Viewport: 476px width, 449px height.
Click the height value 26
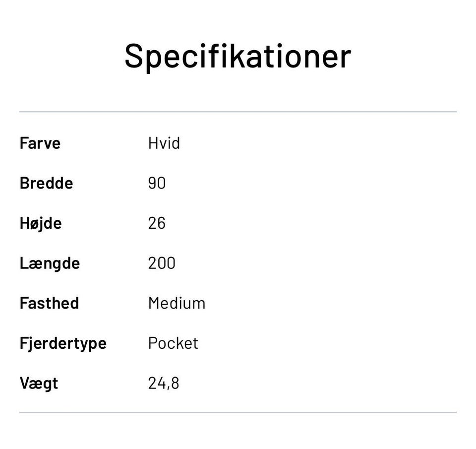coord(157,223)
